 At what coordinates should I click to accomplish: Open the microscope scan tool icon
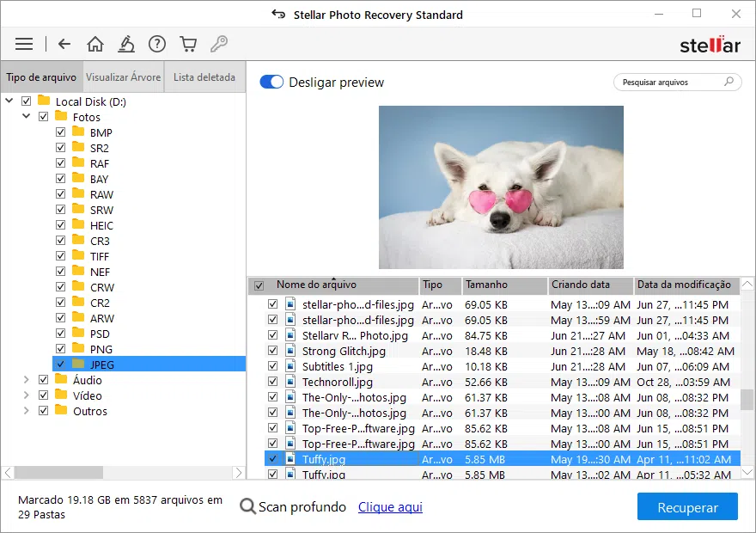pyautogui.click(x=126, y=44)
